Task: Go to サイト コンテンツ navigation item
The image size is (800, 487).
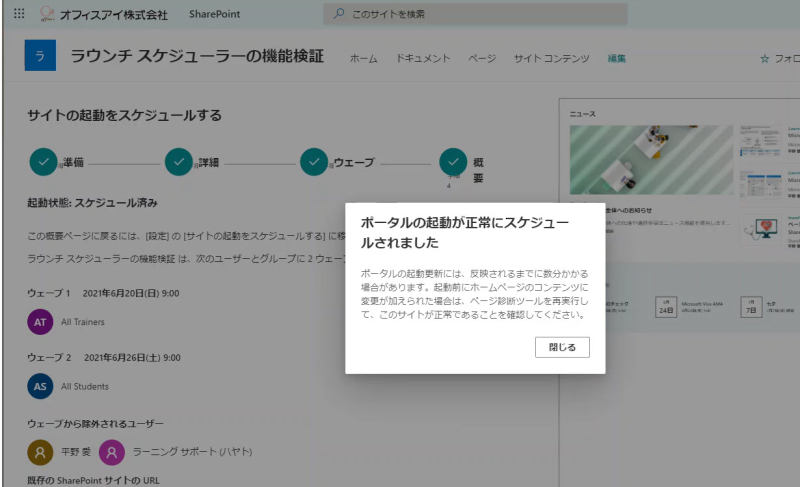Action: coord(552,59)
